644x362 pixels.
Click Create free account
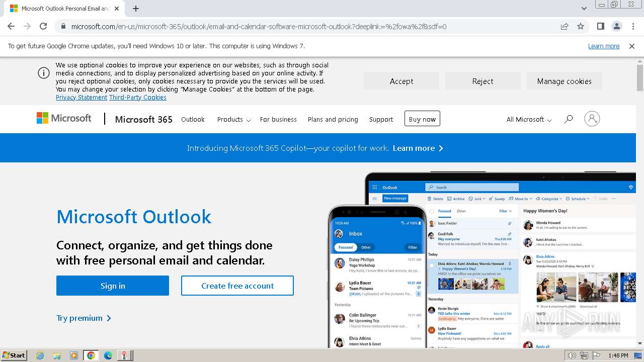237,286
